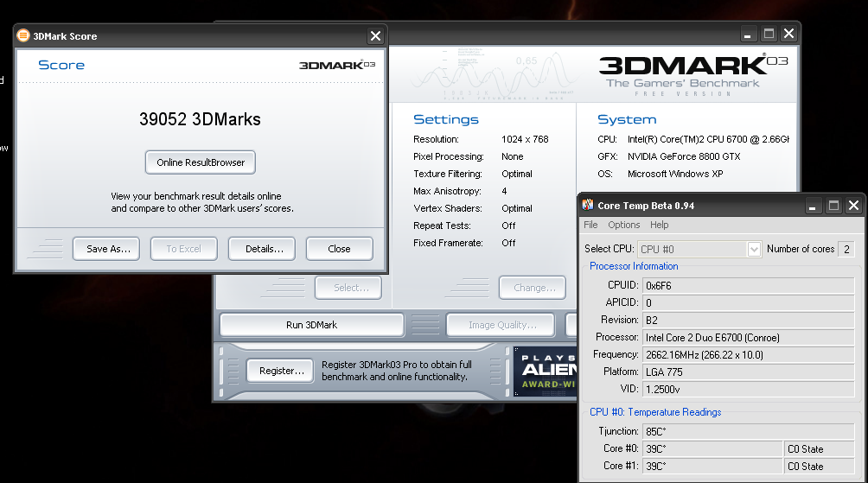Click the Tjunction value 85C
Screen dimensions: 868x483
click(x=749, y=431)
